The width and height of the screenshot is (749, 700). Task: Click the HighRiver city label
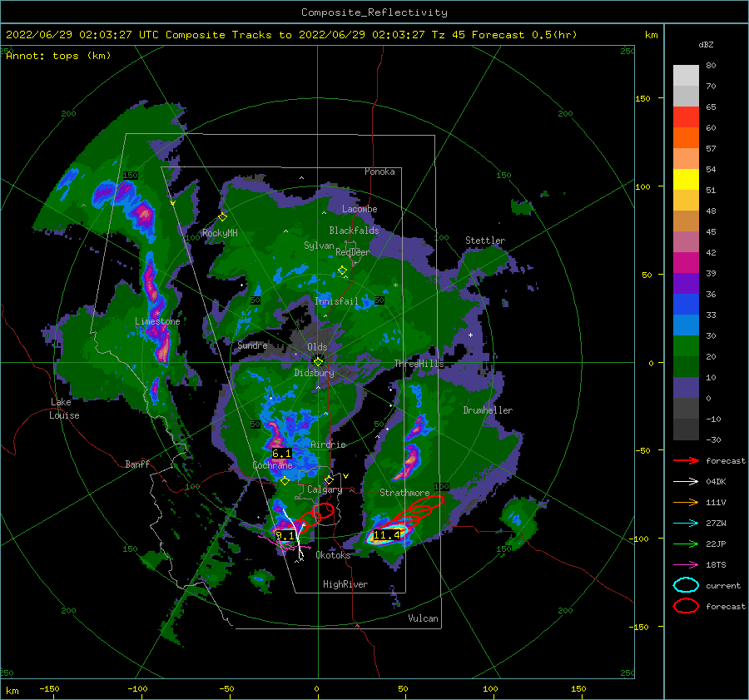point(345,584)
